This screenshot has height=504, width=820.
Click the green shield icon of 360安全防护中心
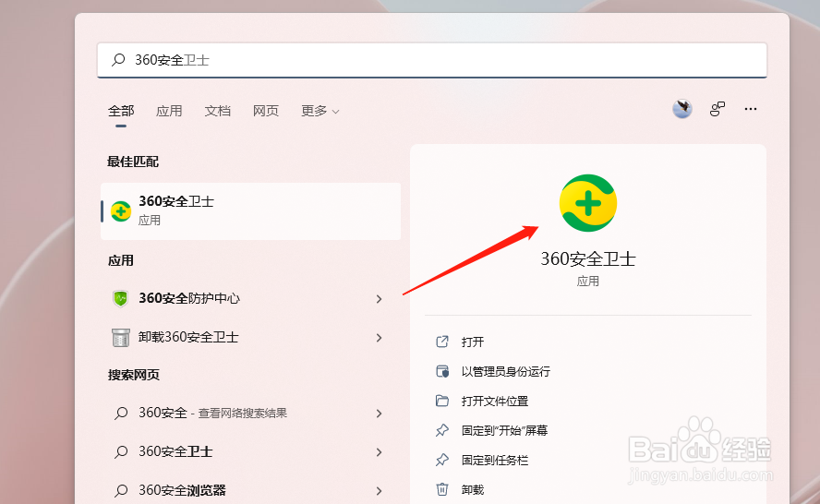coord(121,298)
